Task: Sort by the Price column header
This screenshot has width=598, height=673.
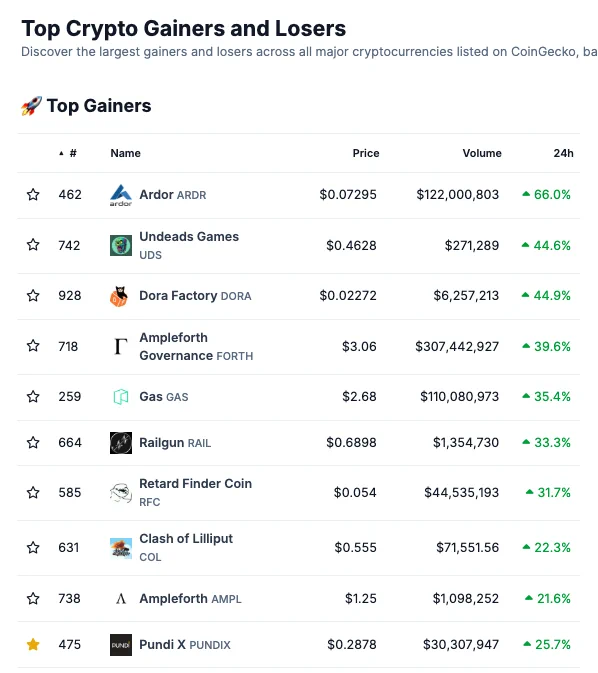Action: click(x=366, y=153)
